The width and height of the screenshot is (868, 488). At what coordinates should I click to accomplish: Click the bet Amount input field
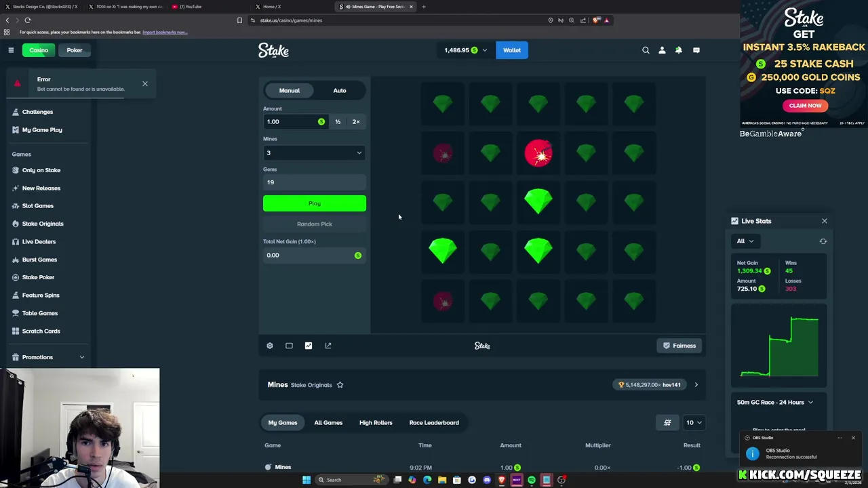295,122
